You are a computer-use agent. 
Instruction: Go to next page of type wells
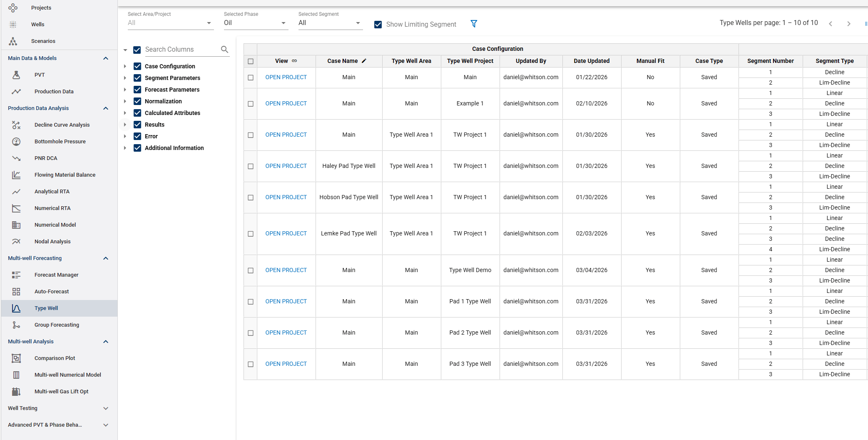click(x=848, y=24)
